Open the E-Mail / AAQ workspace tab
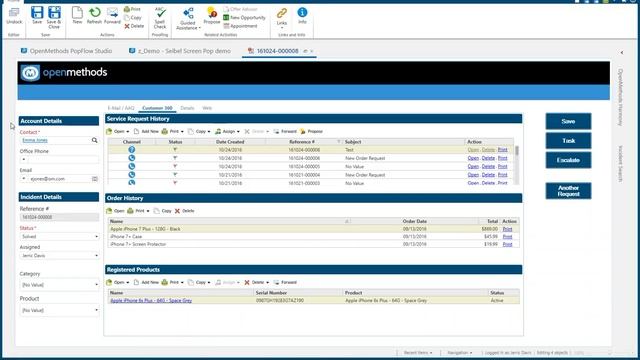Screen dimensions: 640x360 (x=121, y=108)
